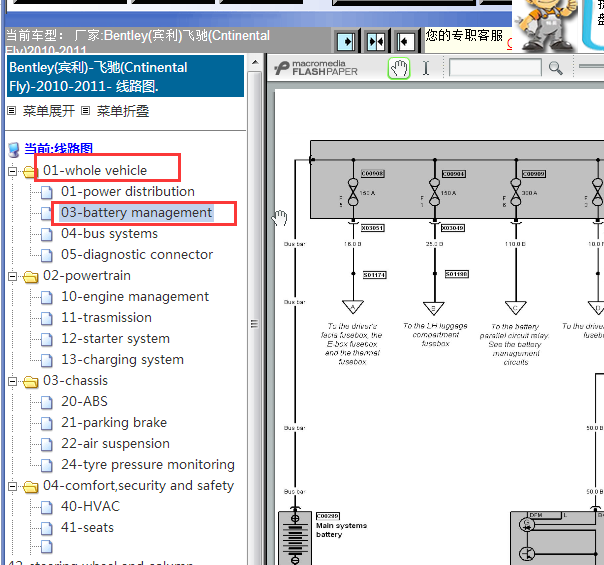
Task: Click the tree panel scroll up arrow
Action: click(255, 62)
